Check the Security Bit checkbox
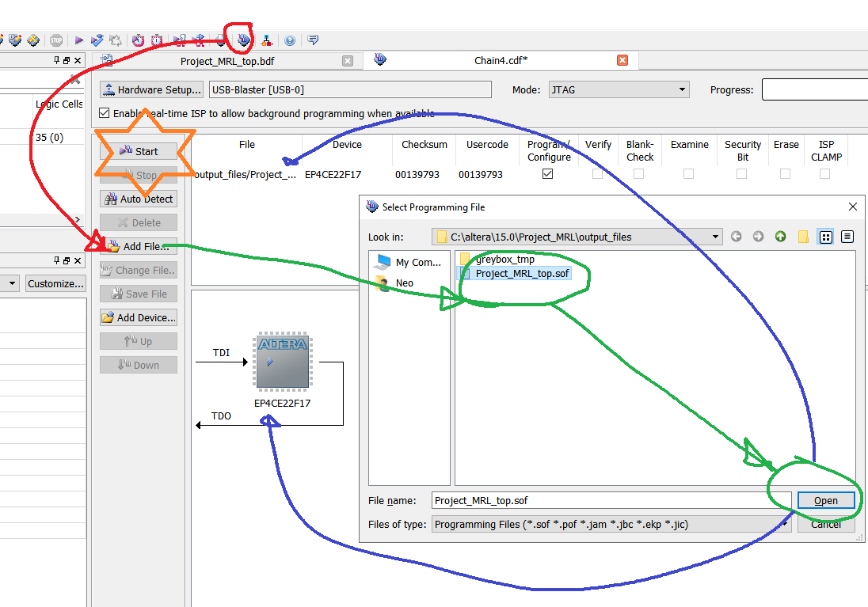This screenshot has width=868, height=607. (742, 174)
